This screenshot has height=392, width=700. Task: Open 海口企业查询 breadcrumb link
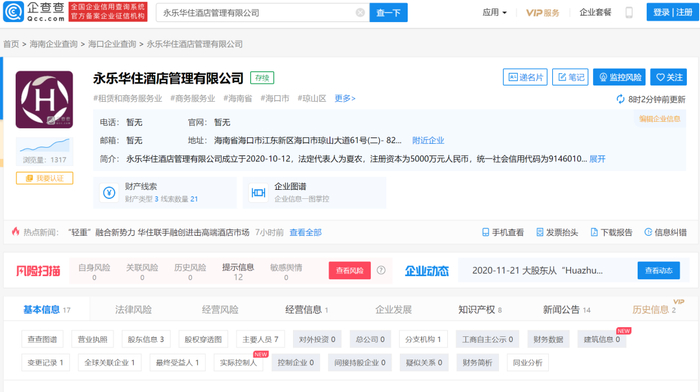112,44
